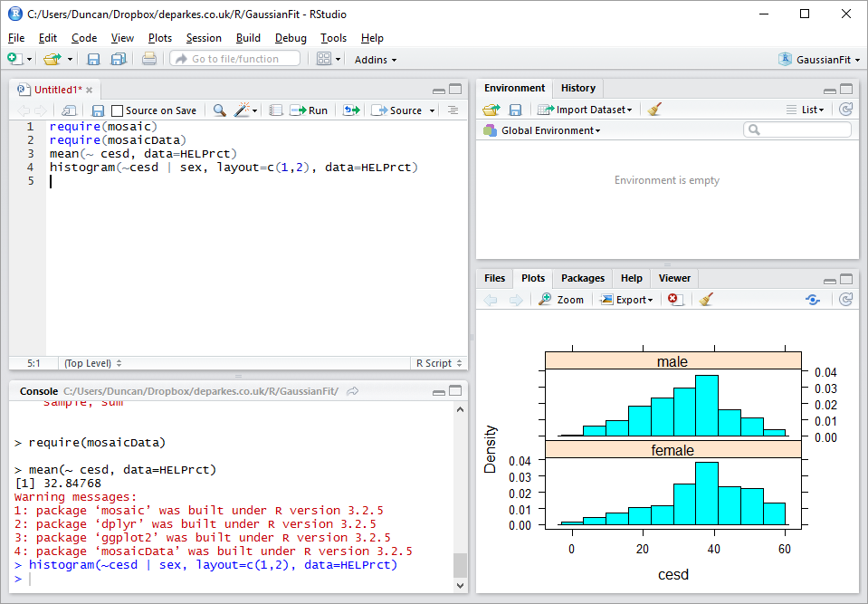Remove the current plot with the red X
Screen dimensions: 868x604
click(672, 299)
